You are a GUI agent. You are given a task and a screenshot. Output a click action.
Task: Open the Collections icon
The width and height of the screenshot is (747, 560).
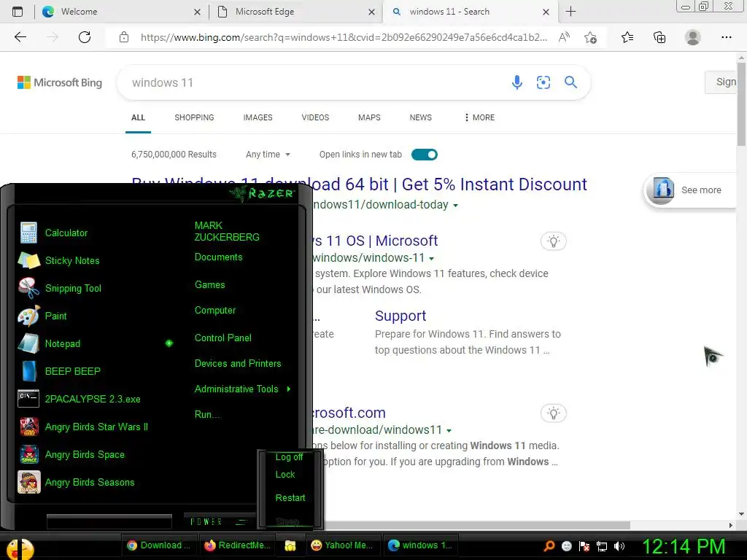tap(659, 37)
